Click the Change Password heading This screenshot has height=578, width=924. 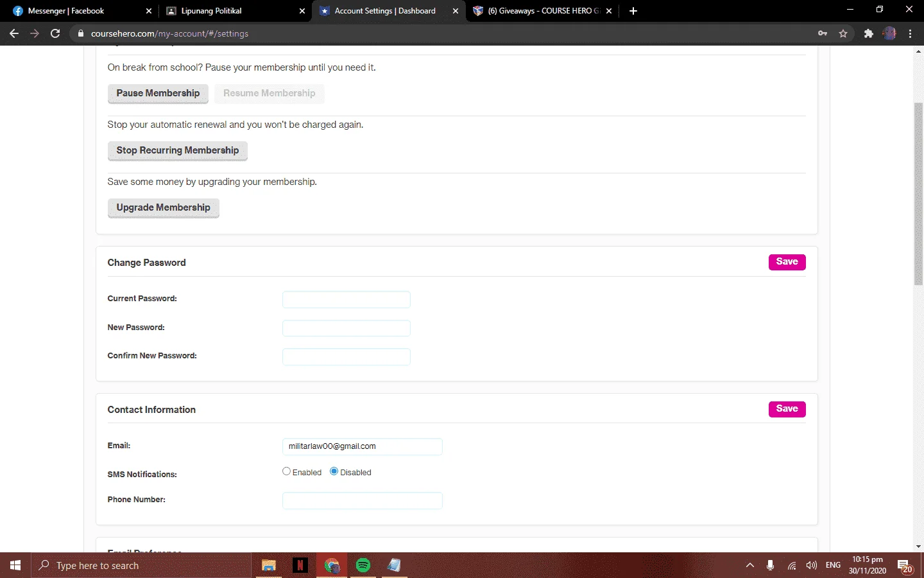coord(146,263)
